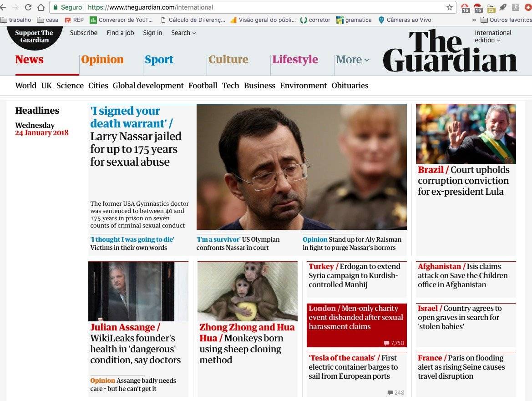Click the Find a job link

pyautogui.click(x=120, y=33)
